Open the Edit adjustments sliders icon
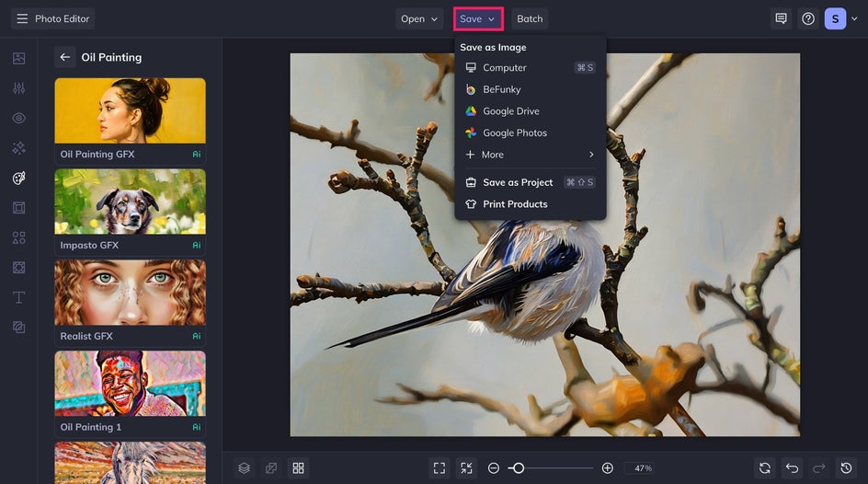Screen dimensions: 868x484 click(x=18, y=88)
